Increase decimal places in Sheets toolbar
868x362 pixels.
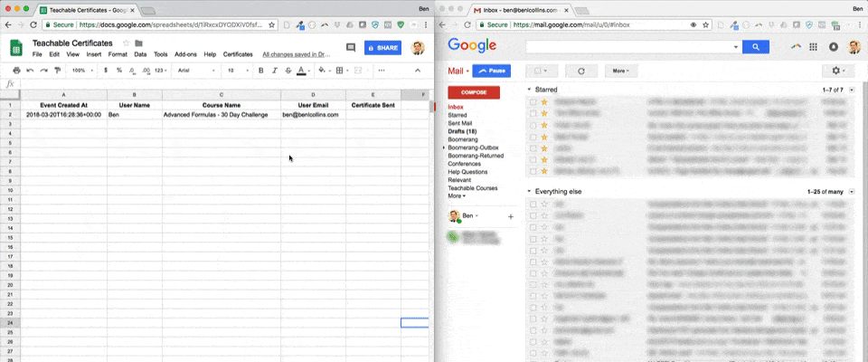click(x=146, y=71)
